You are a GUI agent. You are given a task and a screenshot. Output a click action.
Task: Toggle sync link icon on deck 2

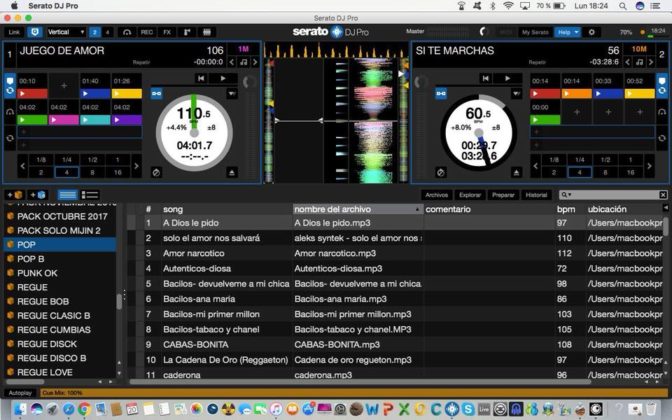pos(441,93)
